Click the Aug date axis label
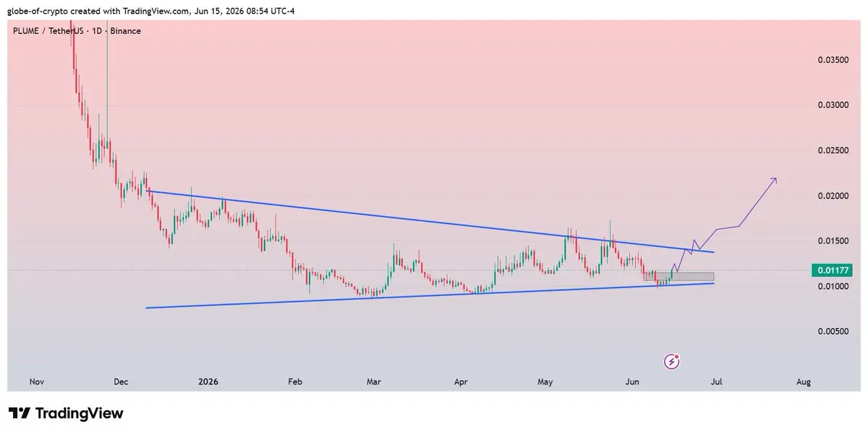Viewport: 868px width, 435px height. (x=803, y=382)
